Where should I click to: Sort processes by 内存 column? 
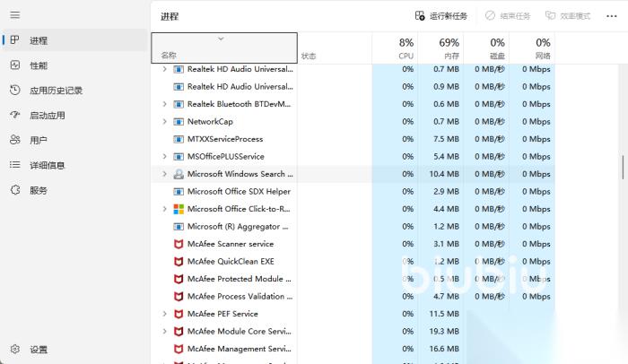tap(440, 48)
